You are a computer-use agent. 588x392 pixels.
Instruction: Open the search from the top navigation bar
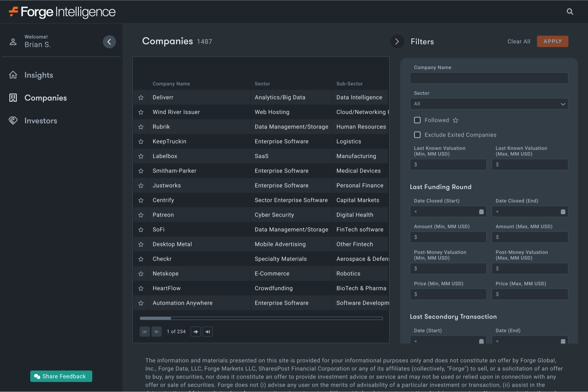[570, 11]
